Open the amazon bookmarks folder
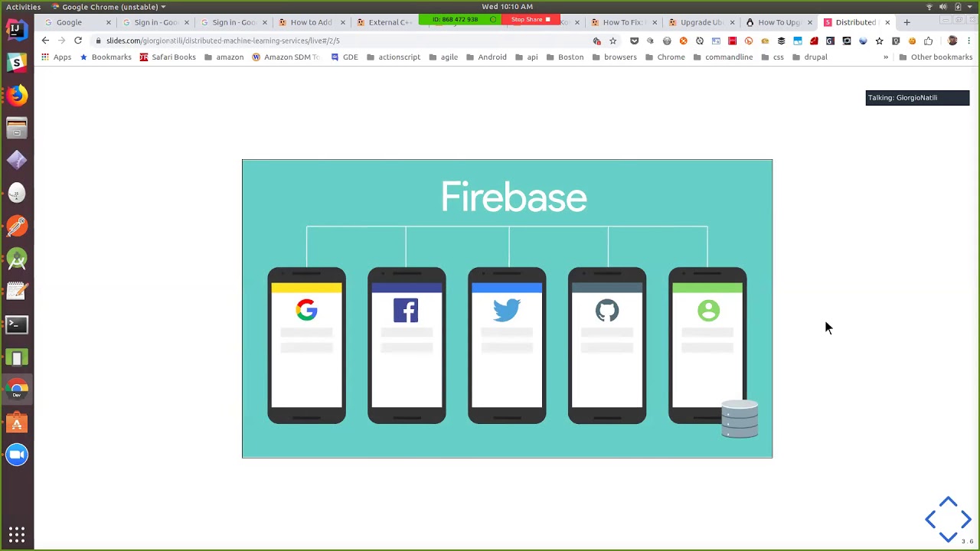The width and height of the screenshot is (980, 551). click(224, 57)
